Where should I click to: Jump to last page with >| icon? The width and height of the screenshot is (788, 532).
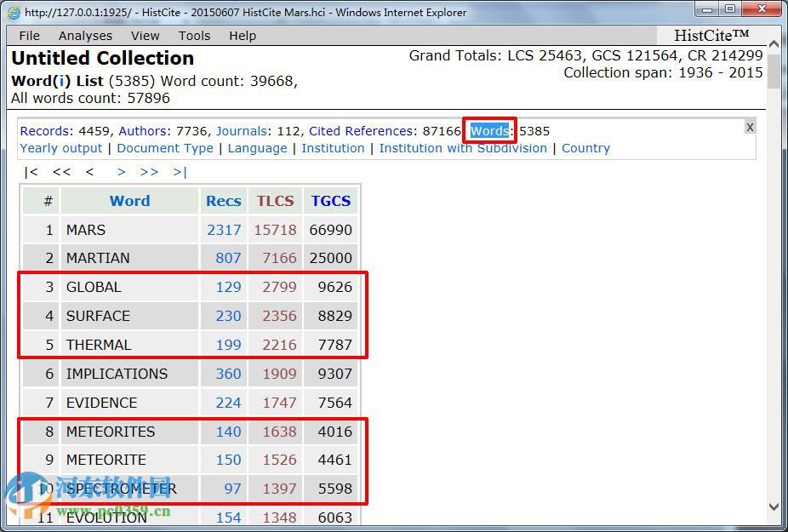(180, 172)
